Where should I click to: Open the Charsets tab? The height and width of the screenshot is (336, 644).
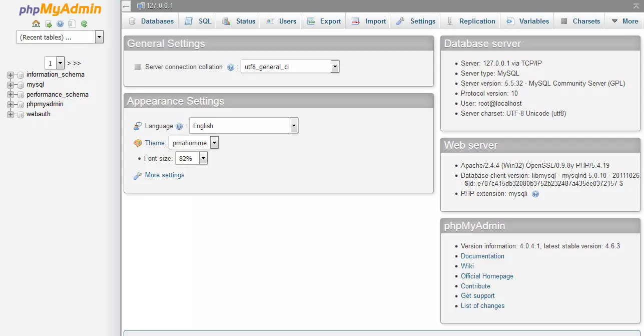pyautogui.click(x=580, y=21)
